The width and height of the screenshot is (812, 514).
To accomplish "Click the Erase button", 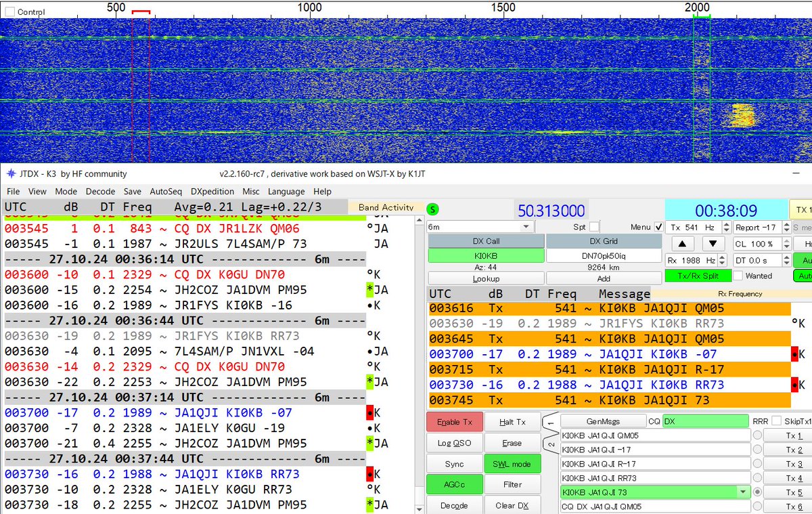I will click(x=512, y=443).
